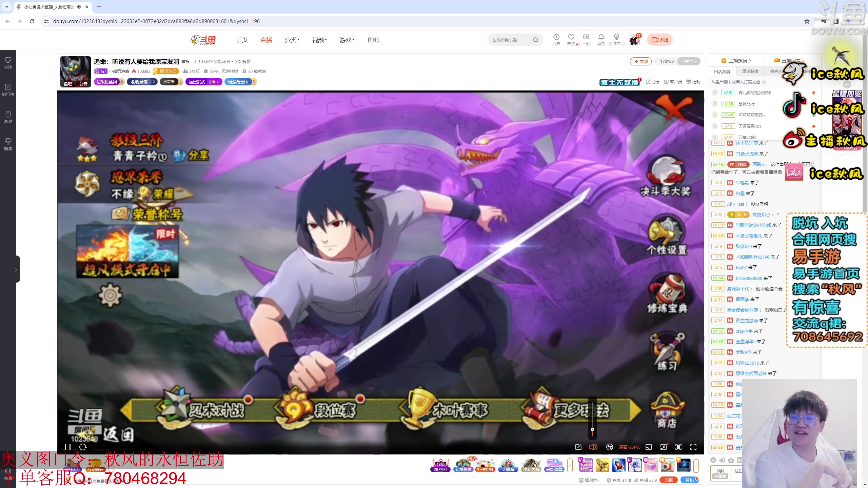Open 福利 welfare link above video
The height and width of the screenshot is (488, 868).
693,82
